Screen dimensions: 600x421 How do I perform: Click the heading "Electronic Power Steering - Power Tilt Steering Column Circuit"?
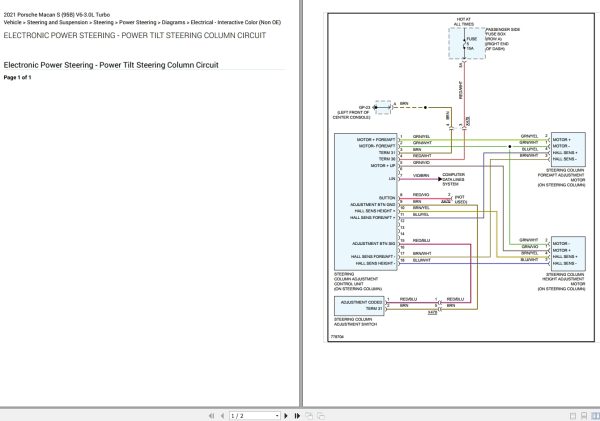point(111,65)
